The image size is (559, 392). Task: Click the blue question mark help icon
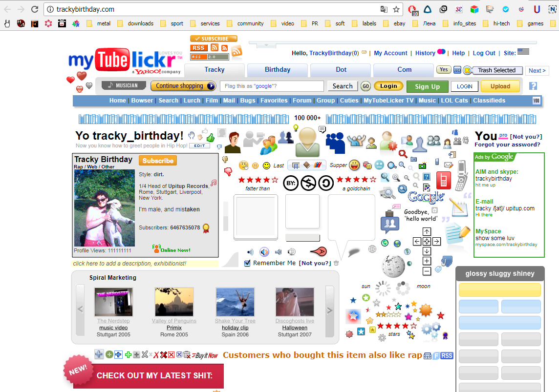tap(533, 86)
